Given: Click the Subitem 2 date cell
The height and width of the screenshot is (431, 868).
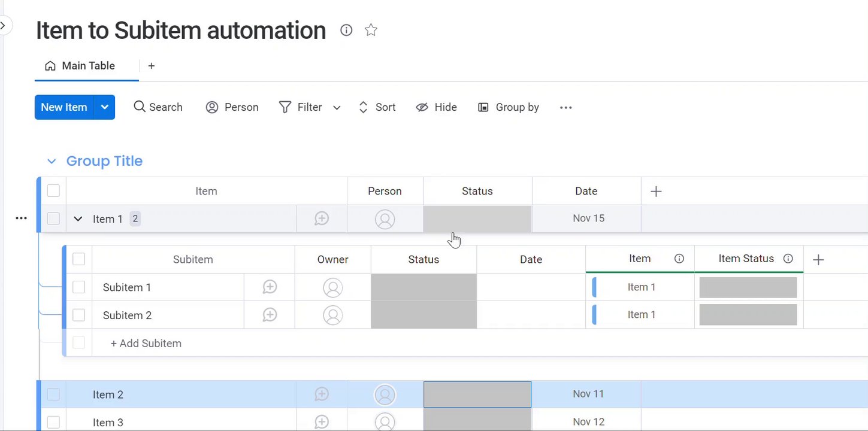Looking at the screenshot, I should pyautogui.click(x=531, y=315).
